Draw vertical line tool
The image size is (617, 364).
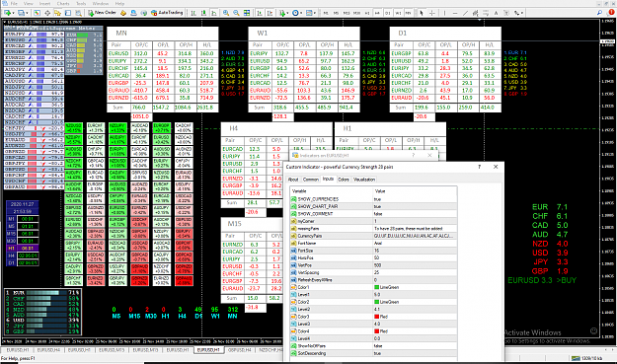(x=444, y=13)
